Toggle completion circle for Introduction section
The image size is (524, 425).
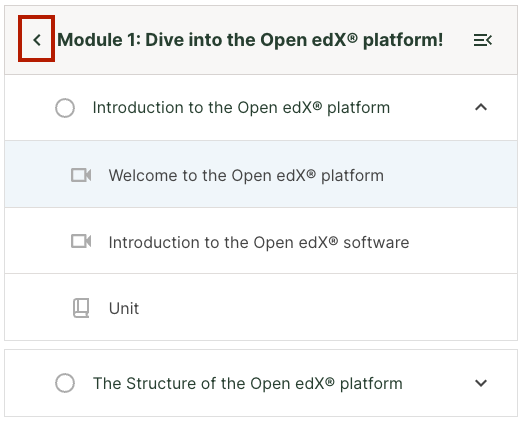pyautogui.click(x=65, y=108)
